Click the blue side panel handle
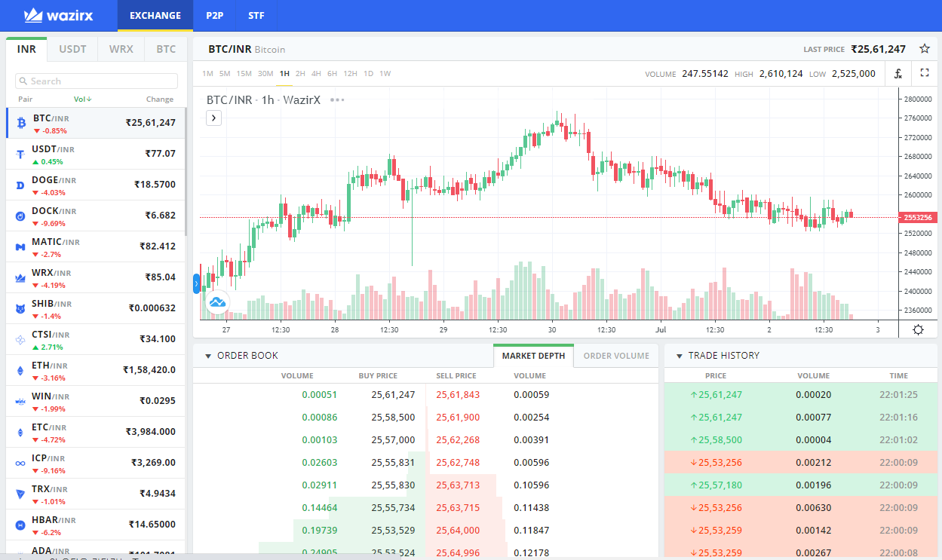 point(196,283)
